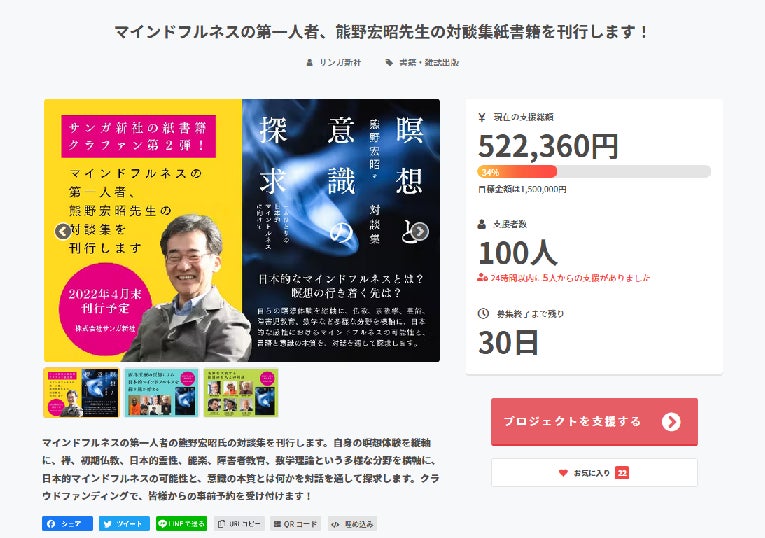Click the プロジェクトを支援する button
Screen dimensions: 765x538
[594, 421]
